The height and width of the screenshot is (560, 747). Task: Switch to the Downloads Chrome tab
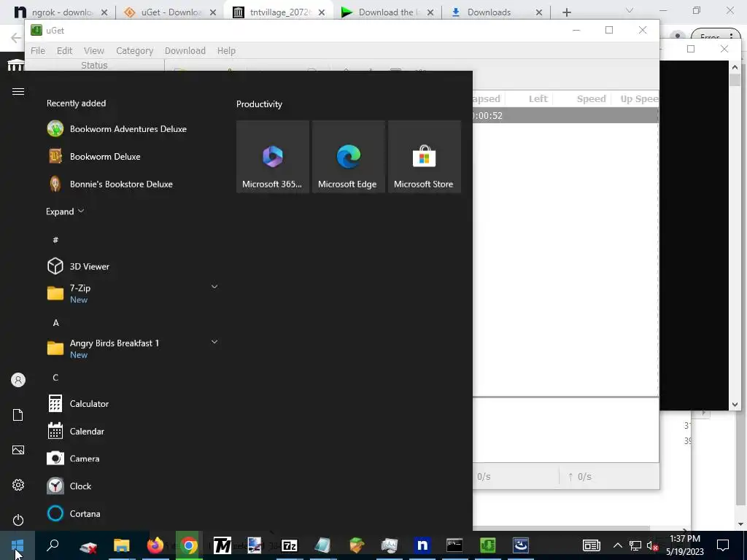click(x=488, y=12)
